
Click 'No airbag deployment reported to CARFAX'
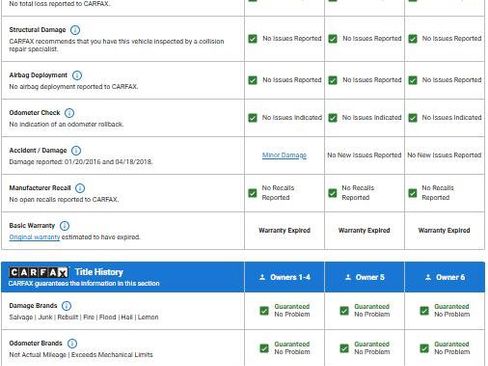74,87
